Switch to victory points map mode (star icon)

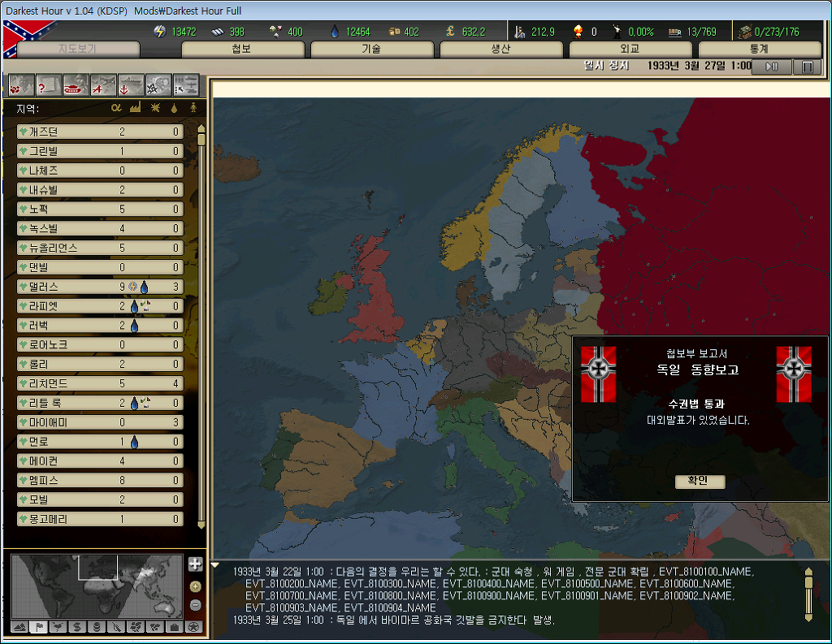(x=194, y=627)
